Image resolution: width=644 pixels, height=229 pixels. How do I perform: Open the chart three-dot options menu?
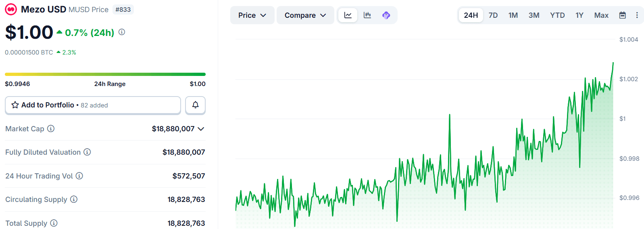pos(637,15)
